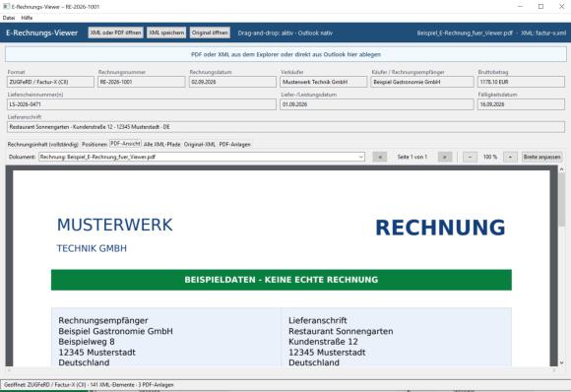Screen dimensions: 571x392
Task: Open the Original-XML tab
Action: 200,144
